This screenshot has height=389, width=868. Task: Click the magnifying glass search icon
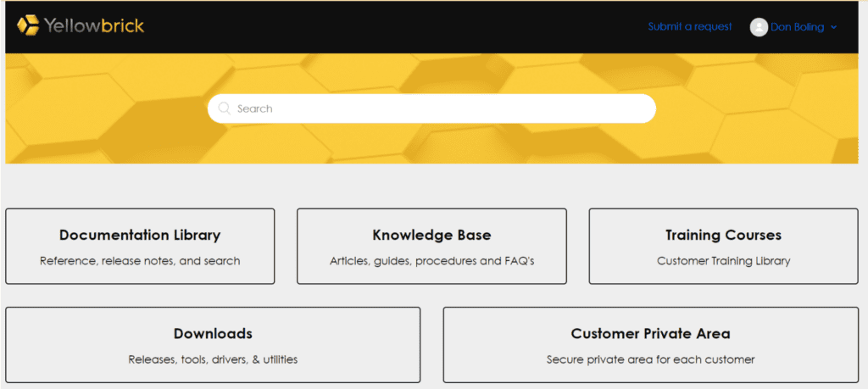click(224, 108)
